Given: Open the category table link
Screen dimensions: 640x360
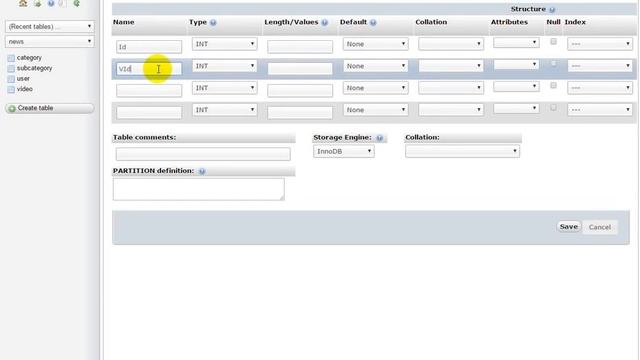Looking at the screenshot, I should (x=29, y=58).
